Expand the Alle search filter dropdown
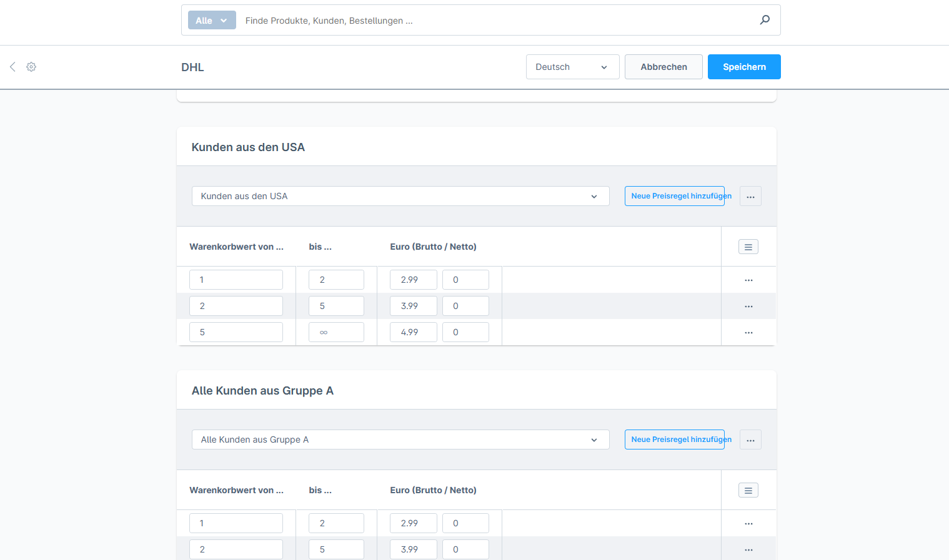Viewport: 949px width, 560px height. point(212,21)
